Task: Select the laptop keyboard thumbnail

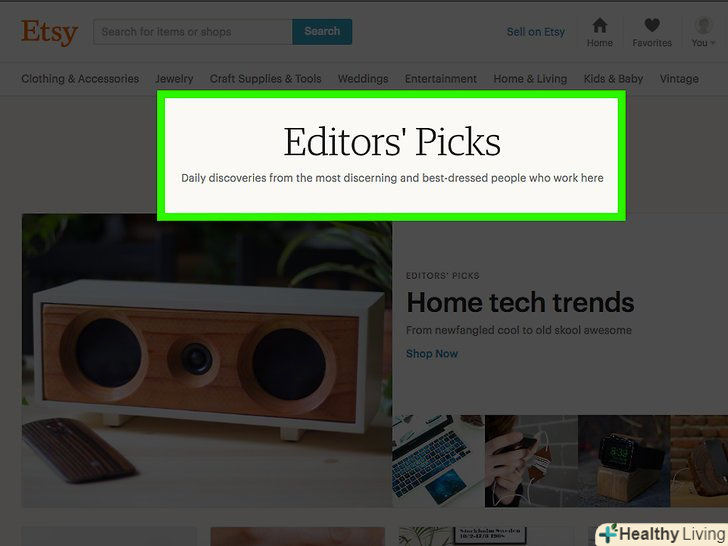Action: [x=438, y=461]
